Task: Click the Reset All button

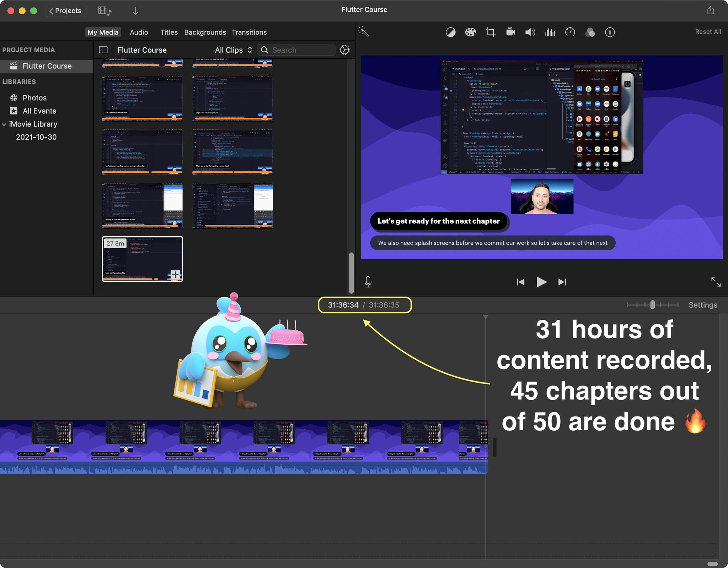Action: click(x=708, y=32)
